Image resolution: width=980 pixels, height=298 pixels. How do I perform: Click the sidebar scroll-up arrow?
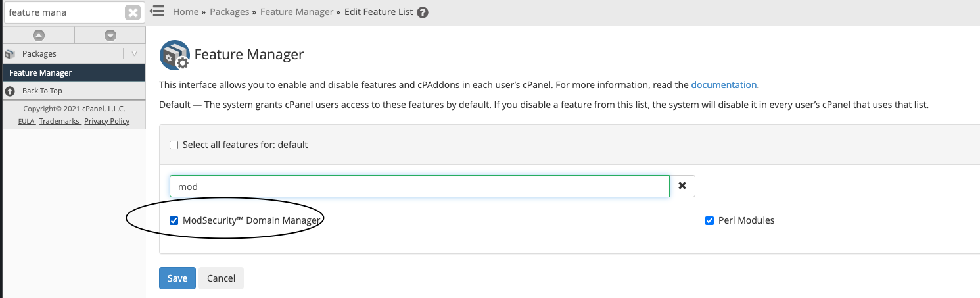pos(38,36)
